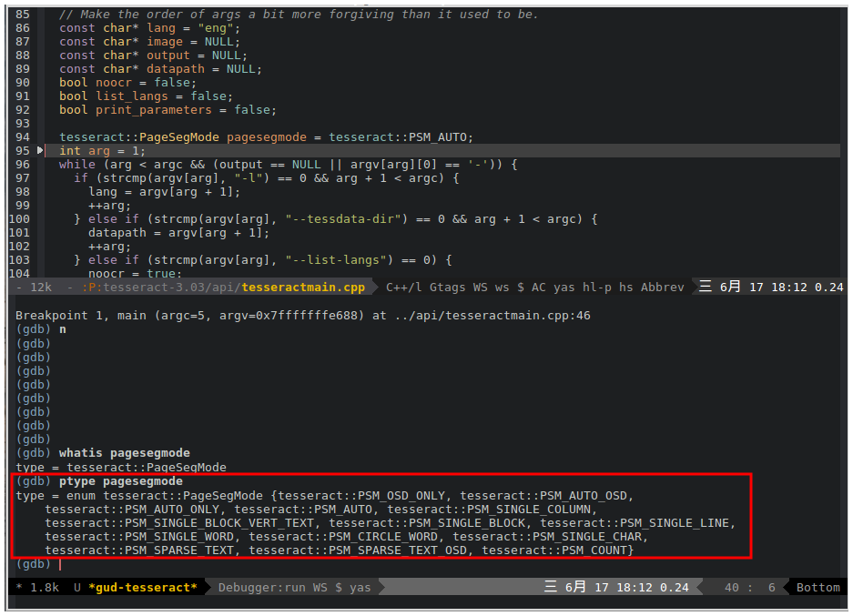Click the ptype pagesegmode command in gdb
This screenshot has height=616, width=853.
point(121,481)
